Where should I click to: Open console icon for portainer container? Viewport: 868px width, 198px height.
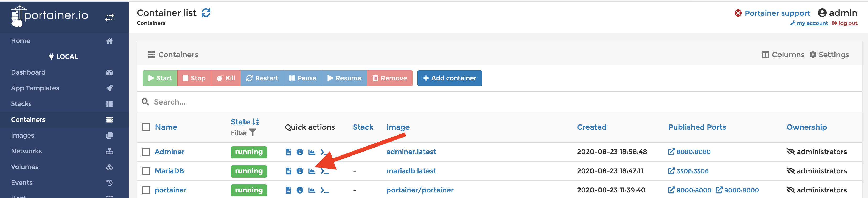pos(324,191)
